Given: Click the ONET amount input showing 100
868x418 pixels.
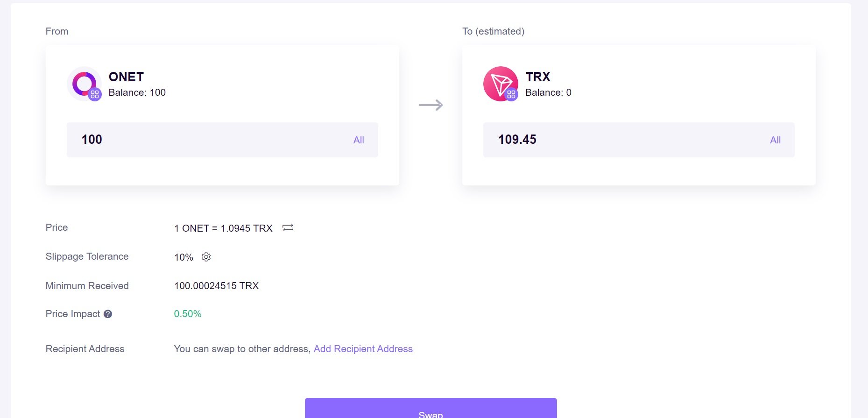Looking at the screenshot, I should click(x=222, y=140).
